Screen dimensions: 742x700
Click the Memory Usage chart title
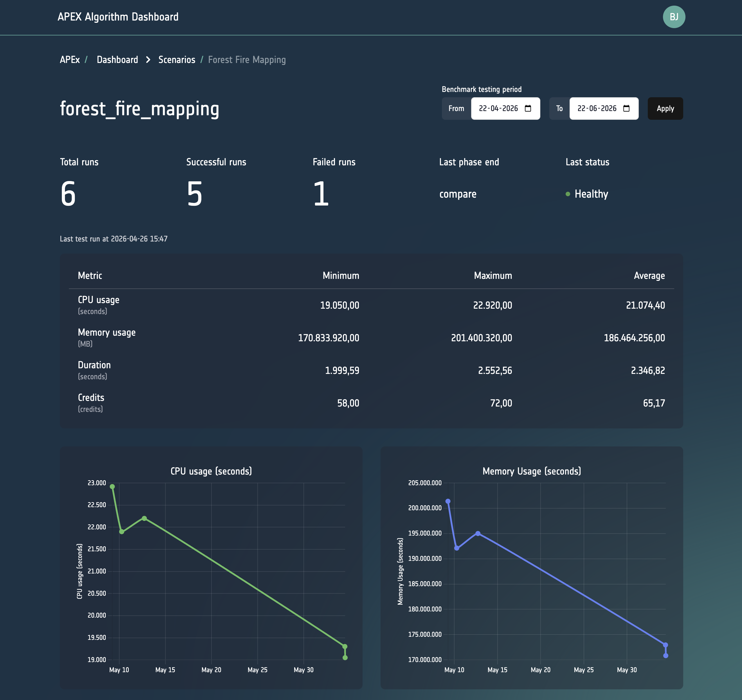[532, 471]
